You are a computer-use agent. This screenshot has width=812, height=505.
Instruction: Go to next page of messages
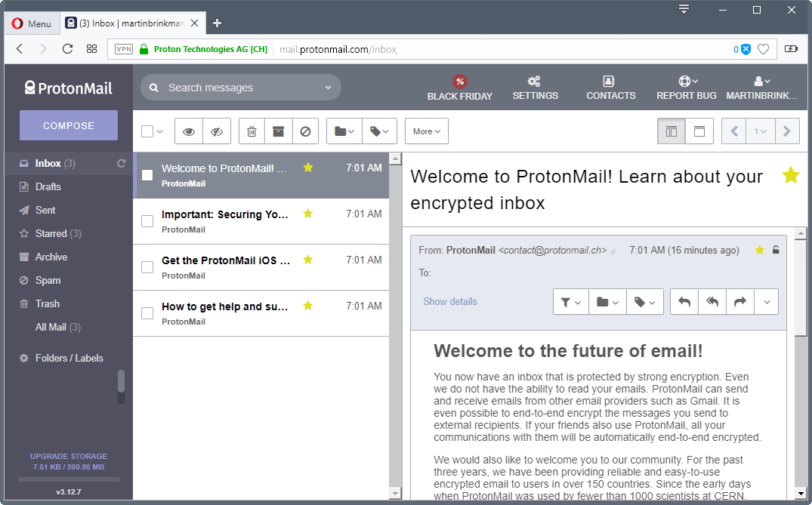[787, 131]
